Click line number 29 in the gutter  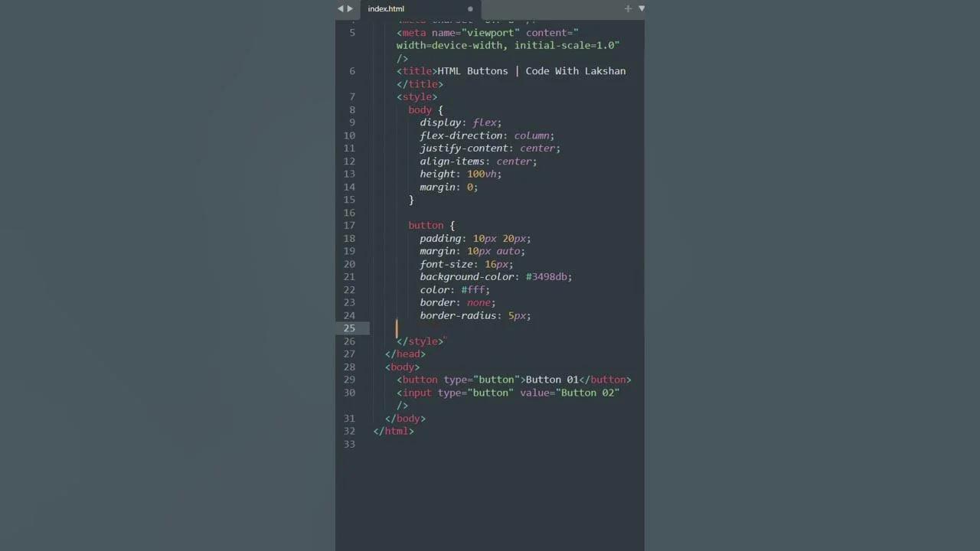pos(349,380)
